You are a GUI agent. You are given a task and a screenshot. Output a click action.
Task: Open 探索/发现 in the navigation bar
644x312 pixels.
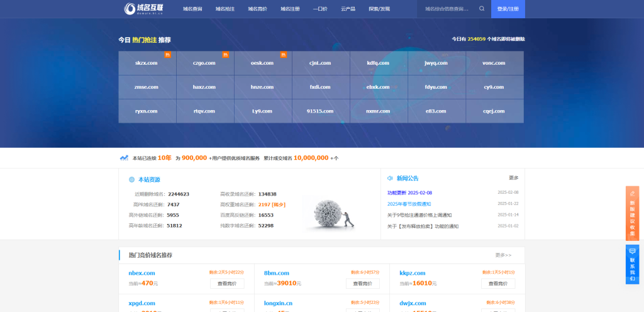[x=379, y=9]
